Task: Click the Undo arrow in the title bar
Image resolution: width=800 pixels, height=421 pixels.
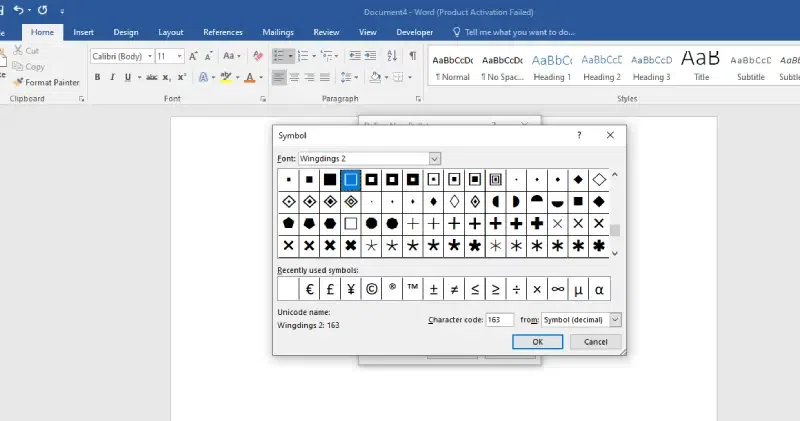Action: 20,9
